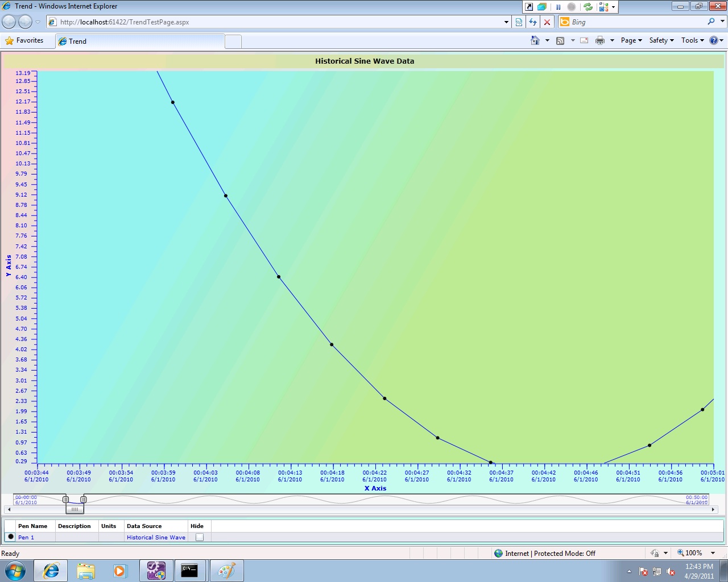Click the Favorites star button
The height and width of the screenshot is (582, 728).
click(24, 40)
